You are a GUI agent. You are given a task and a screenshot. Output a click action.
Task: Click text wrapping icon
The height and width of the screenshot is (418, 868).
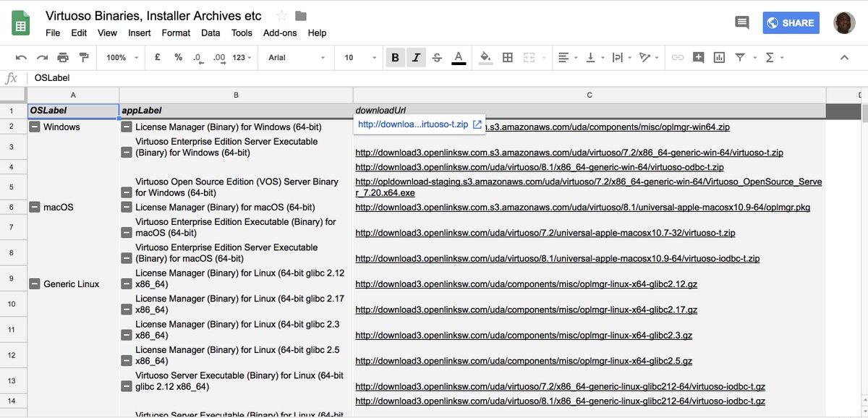pyautogui.click(x=617, y=58)
